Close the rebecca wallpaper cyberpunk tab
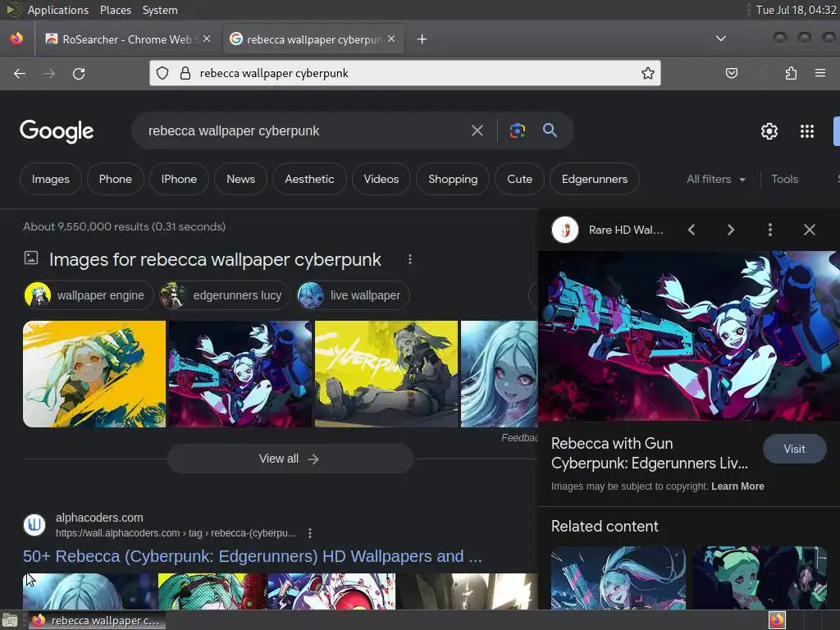 click(x=391, y=39)
